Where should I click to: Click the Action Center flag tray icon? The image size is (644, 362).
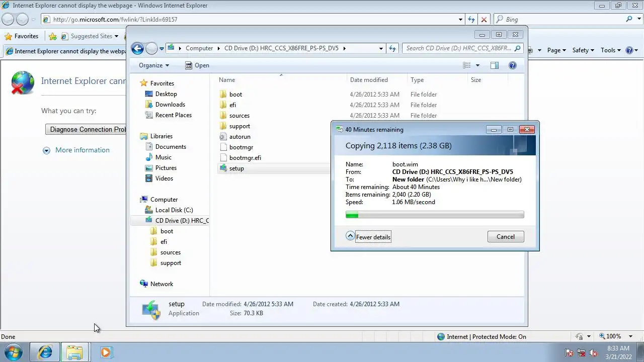pyautogui.click(x=569, y=352)
